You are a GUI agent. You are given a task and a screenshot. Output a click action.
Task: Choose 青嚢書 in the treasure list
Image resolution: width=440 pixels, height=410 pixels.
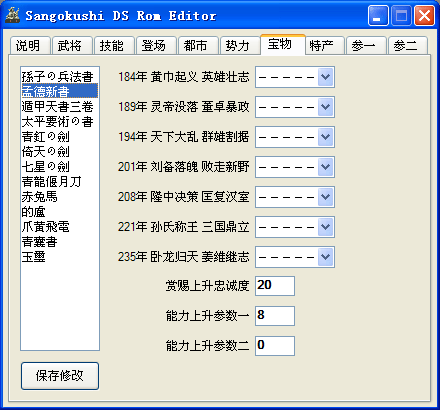60,241
